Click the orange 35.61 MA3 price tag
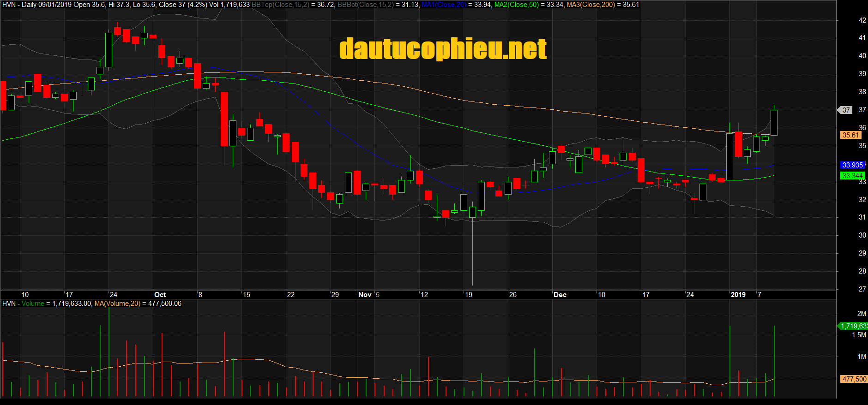The image size is (868, 405). click(x=850, y=135)
